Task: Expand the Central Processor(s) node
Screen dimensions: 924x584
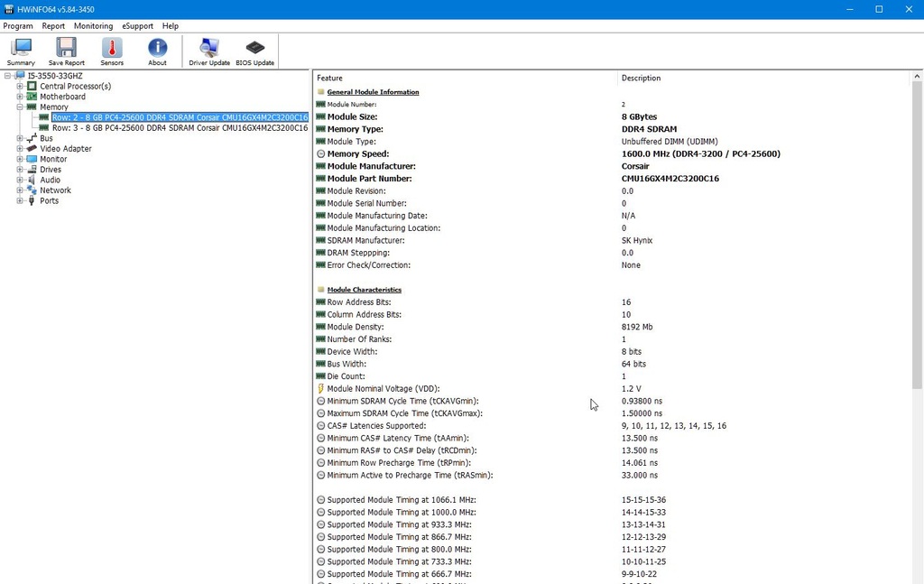Action: click(x=20, y=86)
